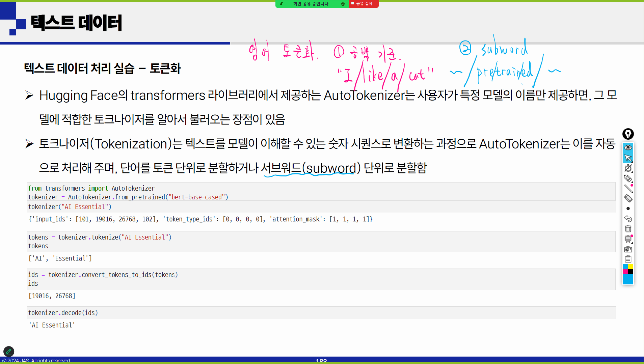644x364 pixels.
Task: Pick the yellow color swatch
Action: (630, 267)
